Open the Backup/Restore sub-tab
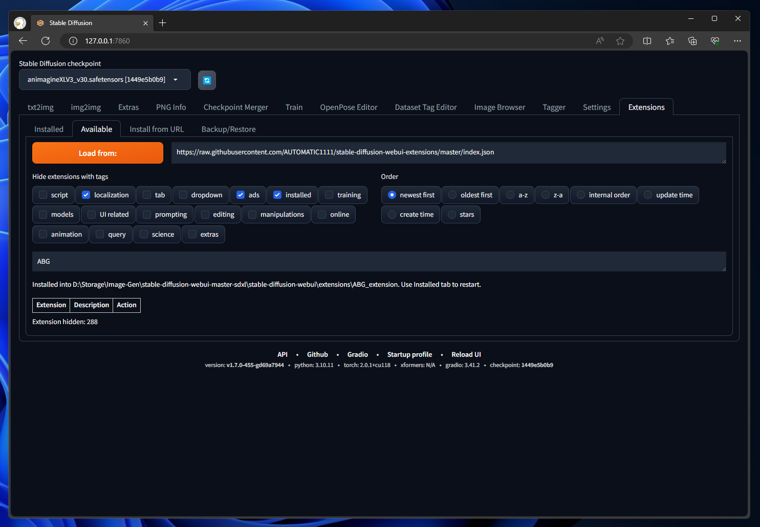 228,129
